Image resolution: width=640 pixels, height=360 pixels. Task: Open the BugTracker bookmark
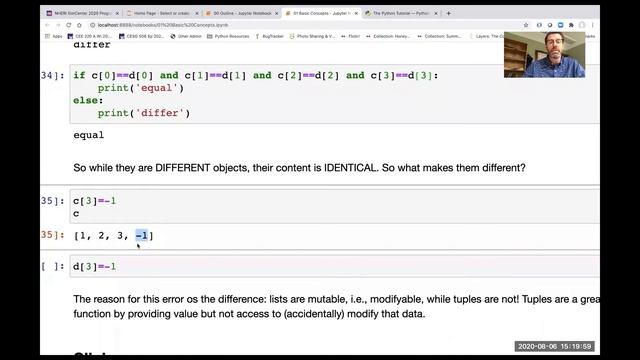tap(269, 36)
